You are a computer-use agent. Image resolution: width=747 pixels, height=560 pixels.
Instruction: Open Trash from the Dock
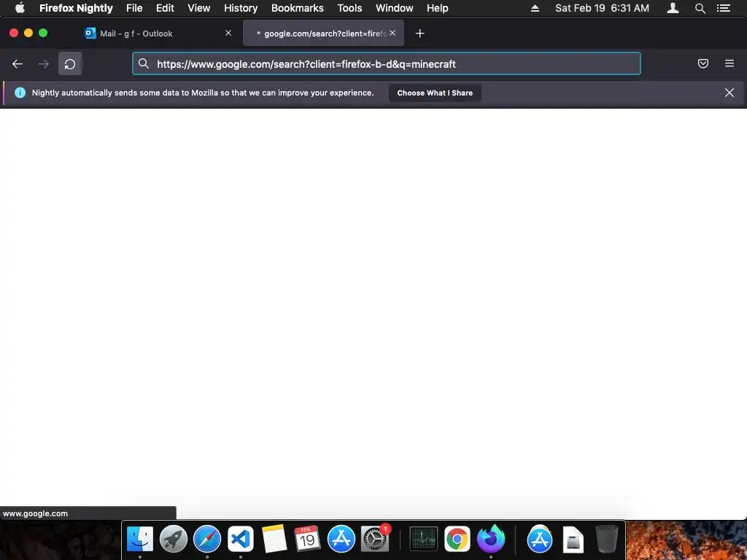pos(607,539)
